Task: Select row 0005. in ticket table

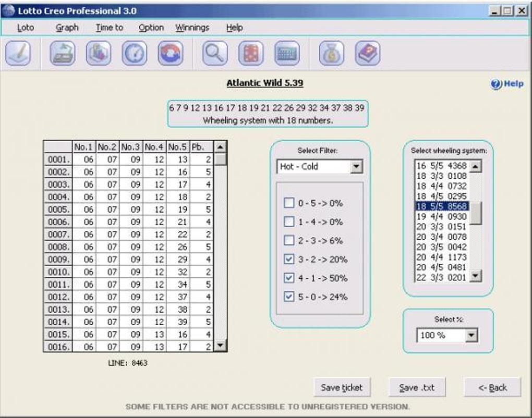Action: (129, 209)
